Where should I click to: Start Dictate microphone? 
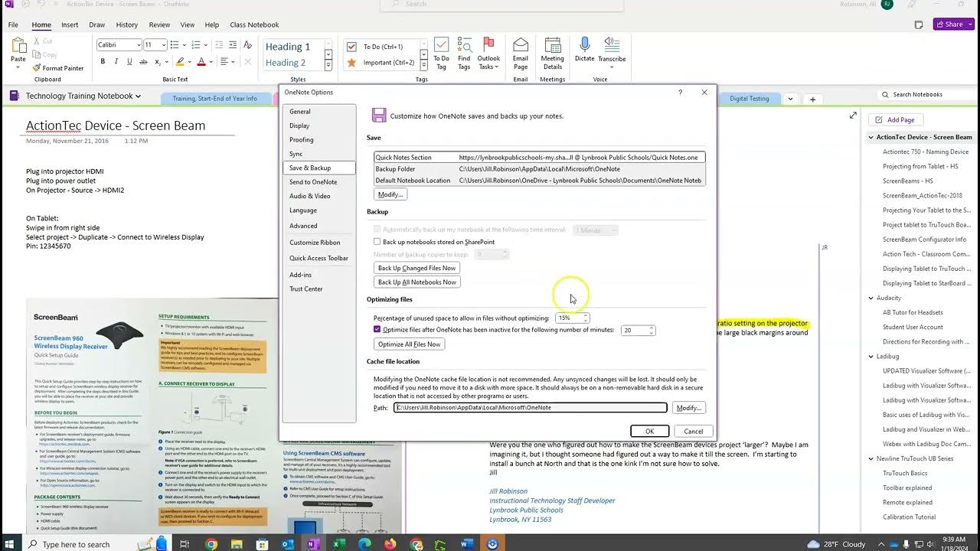[584, 50]
